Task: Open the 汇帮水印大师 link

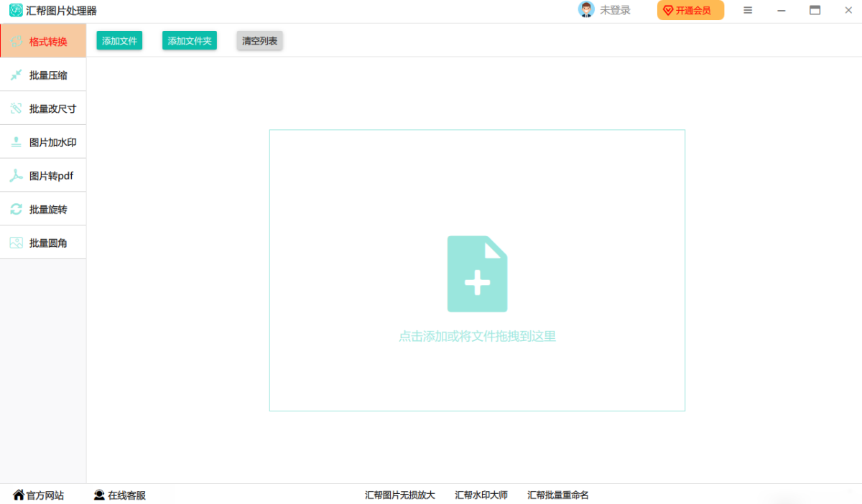Action: pos(481,495)
